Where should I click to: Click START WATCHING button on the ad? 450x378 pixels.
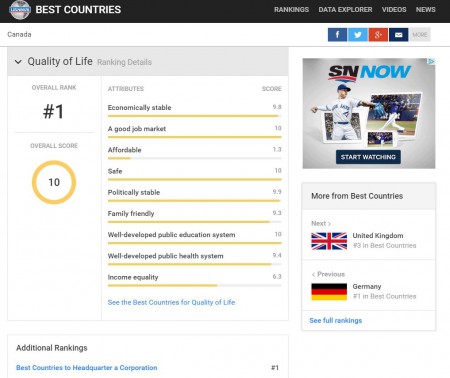coord(368,157)
